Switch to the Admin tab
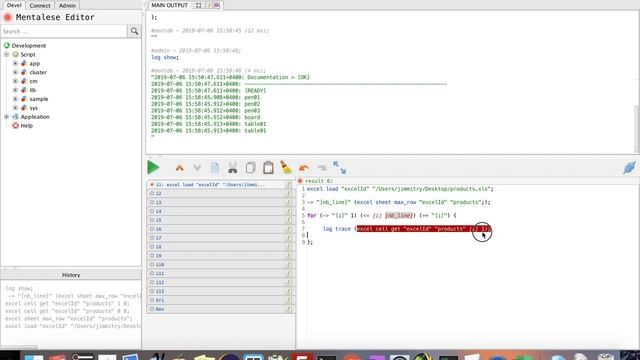Image resolution: width=640 pixels, height=360 pixels. 67,5
